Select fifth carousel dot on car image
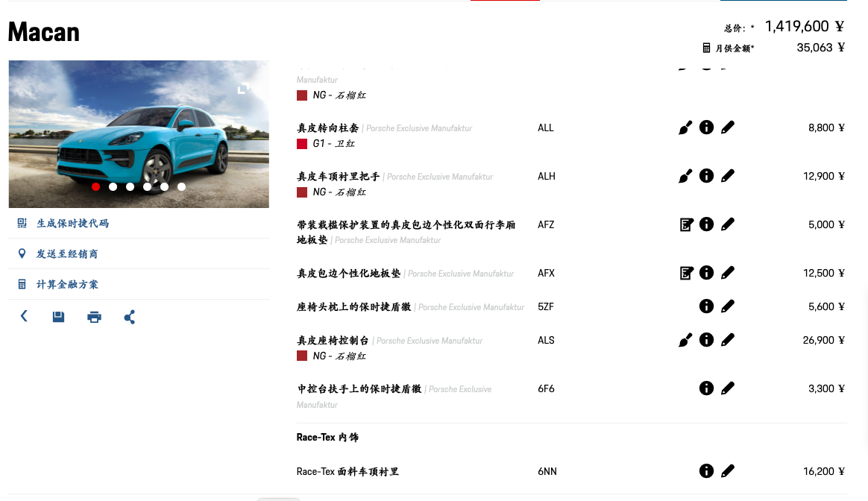Viewport: 868px width, 501px height. 164,186
